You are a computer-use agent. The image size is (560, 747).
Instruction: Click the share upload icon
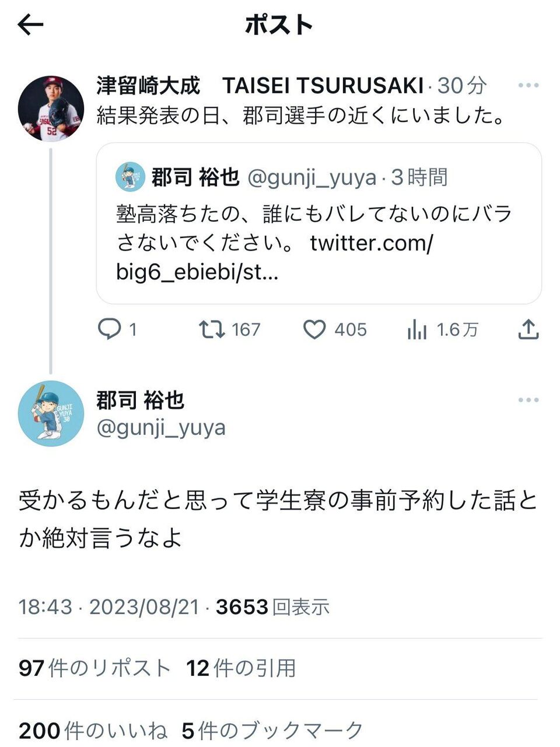point(528,330)
